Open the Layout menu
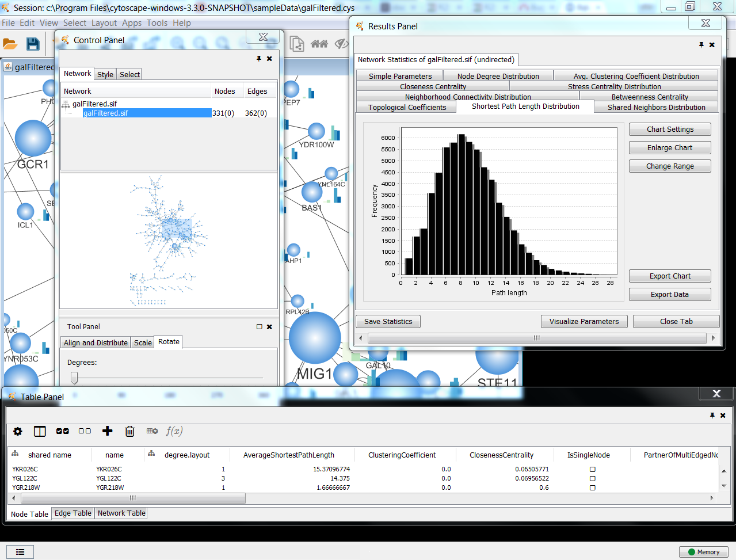Screen dimensions: 736x560 [x=104, y=23]
